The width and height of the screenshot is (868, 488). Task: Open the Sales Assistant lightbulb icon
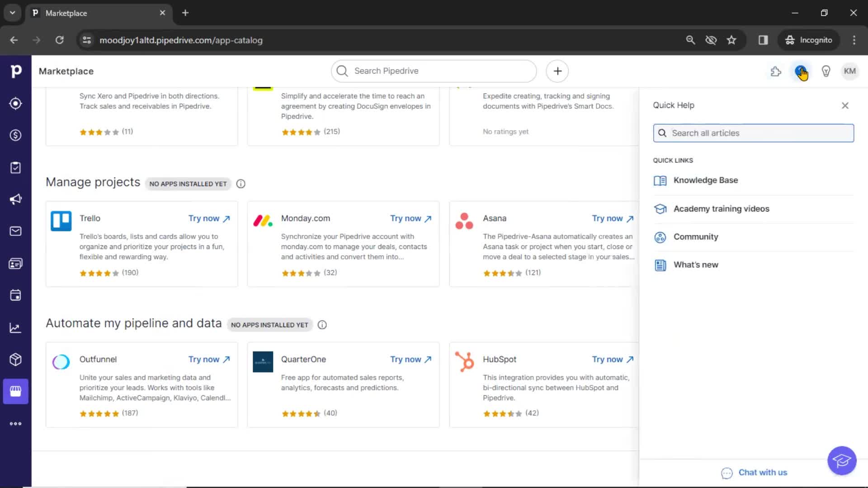[x=826, y=71]
